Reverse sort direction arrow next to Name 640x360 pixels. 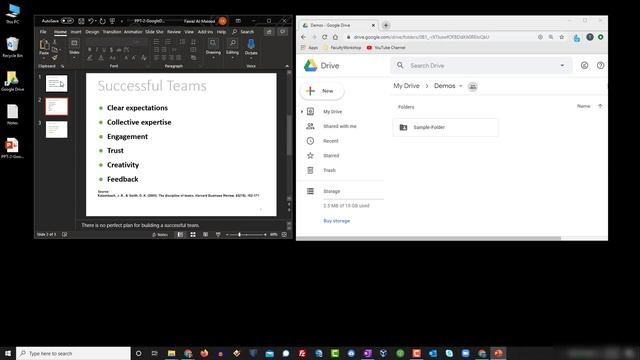pos(600,106)
